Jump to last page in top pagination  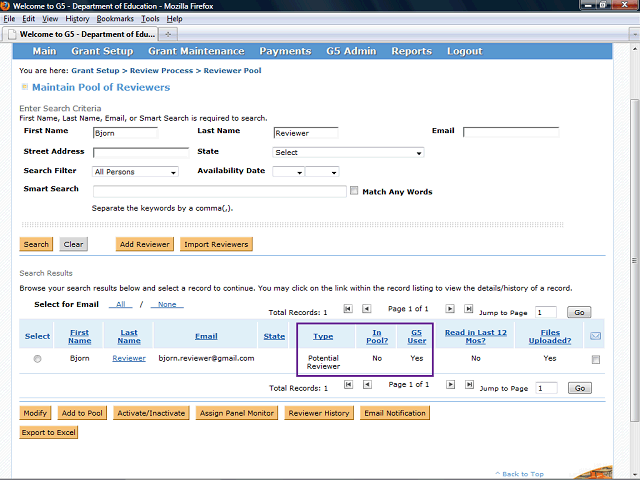tap(469, 310)
